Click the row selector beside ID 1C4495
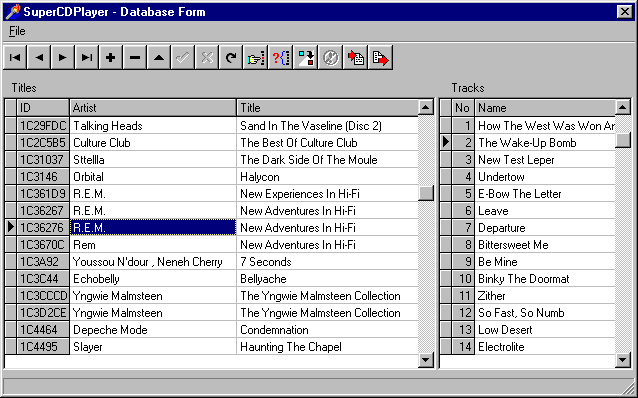The height and width of the screenshot is (398, 638). [x=11, y=347]
